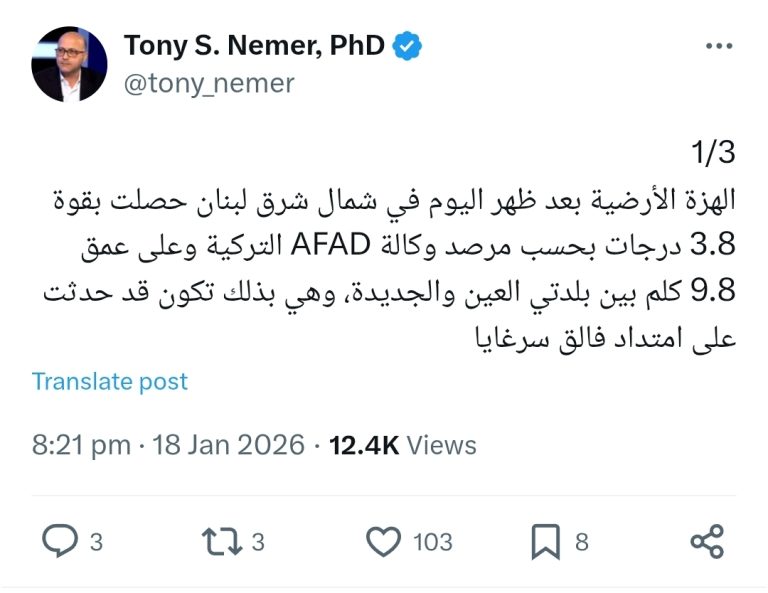Image resolution: width=768 pixels, height=593 pixels.
Task: Click the reply speech bubble icon
Action: 59,542
